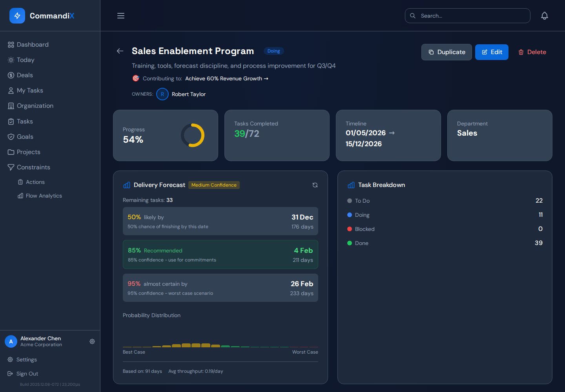Viewport: 565px width, 392px height.
Task: Click the Sales Enablement Program title
Action: pyautogui.click(x=193, y=51)
